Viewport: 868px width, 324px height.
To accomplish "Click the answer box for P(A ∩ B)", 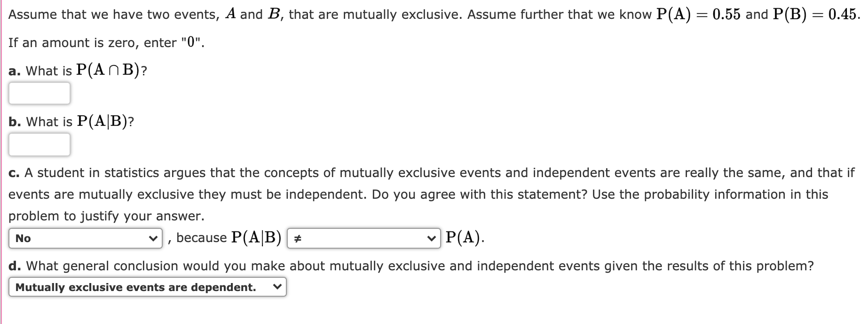I will pos(40,93).
